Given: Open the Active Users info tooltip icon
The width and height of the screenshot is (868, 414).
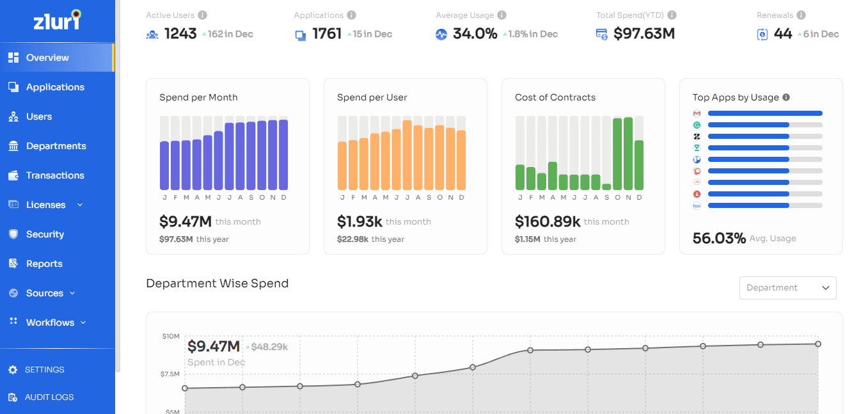Looking at the screenshot, I should click(202, 14).
